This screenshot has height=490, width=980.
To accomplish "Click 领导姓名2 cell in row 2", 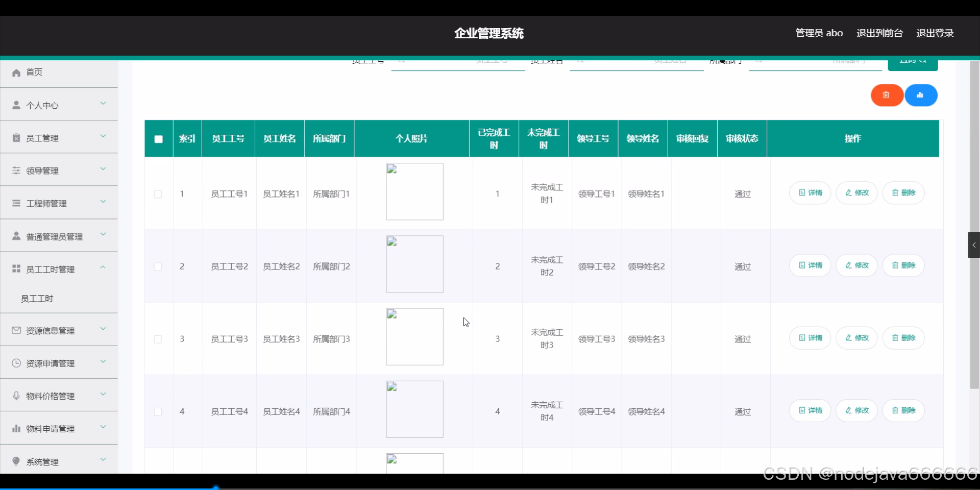I will pyautogui.click(x=646, y=266).
